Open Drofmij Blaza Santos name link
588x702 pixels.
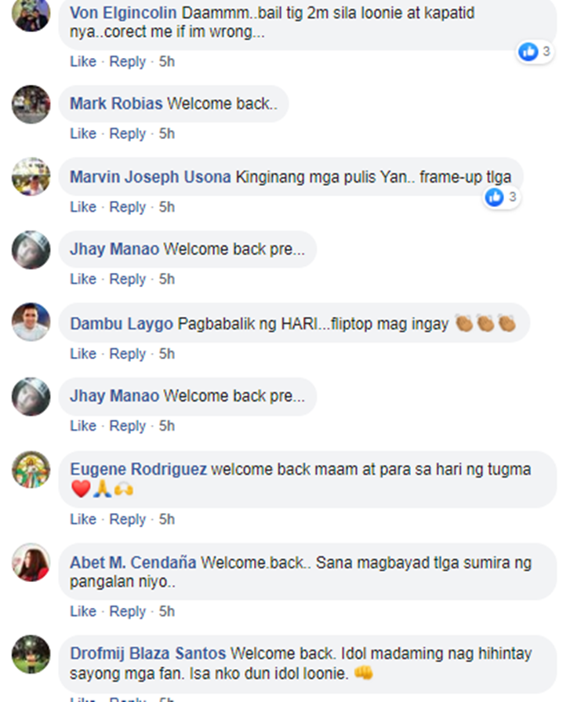point(147,653)
